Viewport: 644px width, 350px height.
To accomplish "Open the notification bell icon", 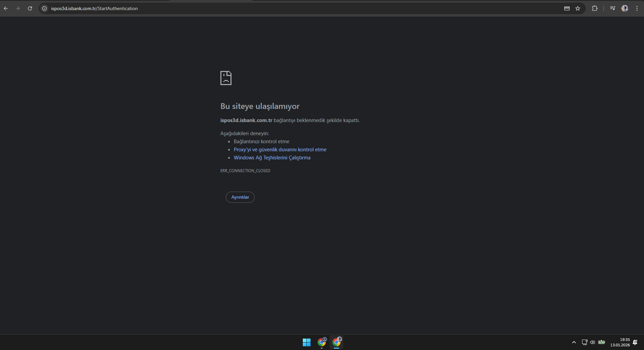I will click(x=635, y=342).
